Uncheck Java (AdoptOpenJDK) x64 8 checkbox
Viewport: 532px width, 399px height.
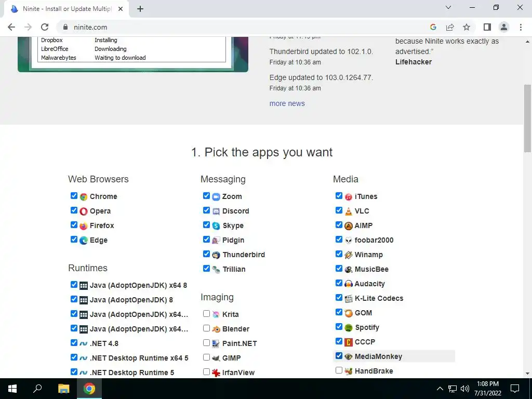(74, 284)
